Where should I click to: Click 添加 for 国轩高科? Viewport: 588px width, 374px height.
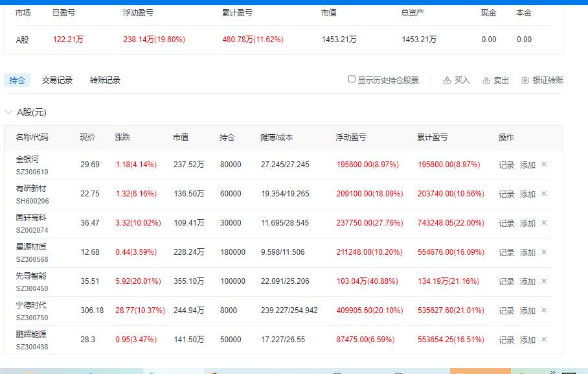click(x=527, y=224)
